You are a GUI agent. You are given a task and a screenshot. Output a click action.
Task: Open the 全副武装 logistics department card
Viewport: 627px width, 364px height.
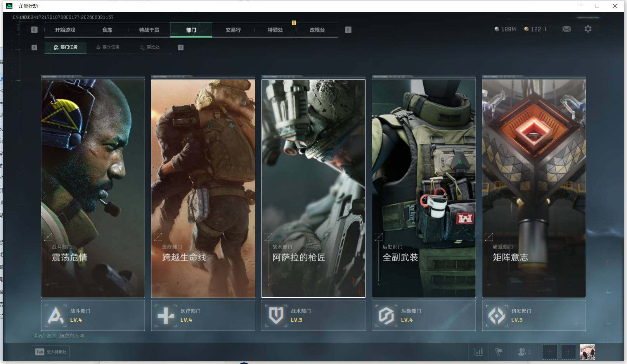click(x=424, y=188)
